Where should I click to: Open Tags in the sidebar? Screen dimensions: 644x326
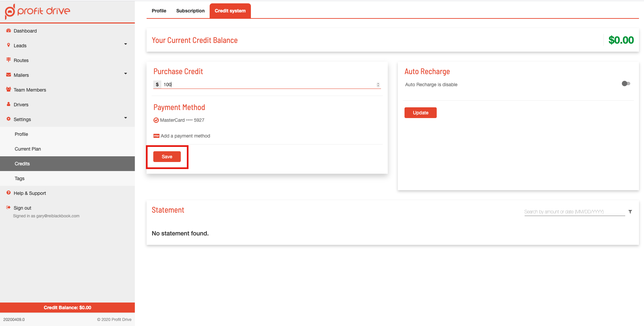pos(67,178)
